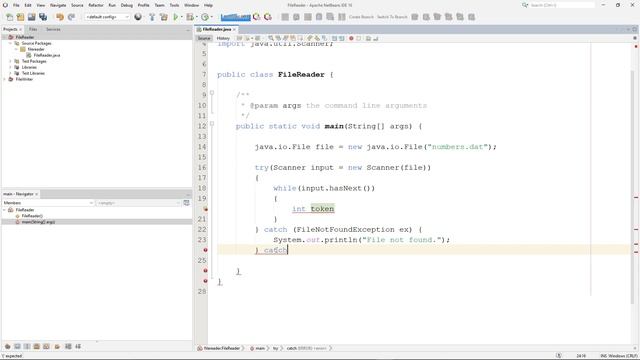
Task: Click the Save All toolbar icon
Action: (x=43, y=17)
